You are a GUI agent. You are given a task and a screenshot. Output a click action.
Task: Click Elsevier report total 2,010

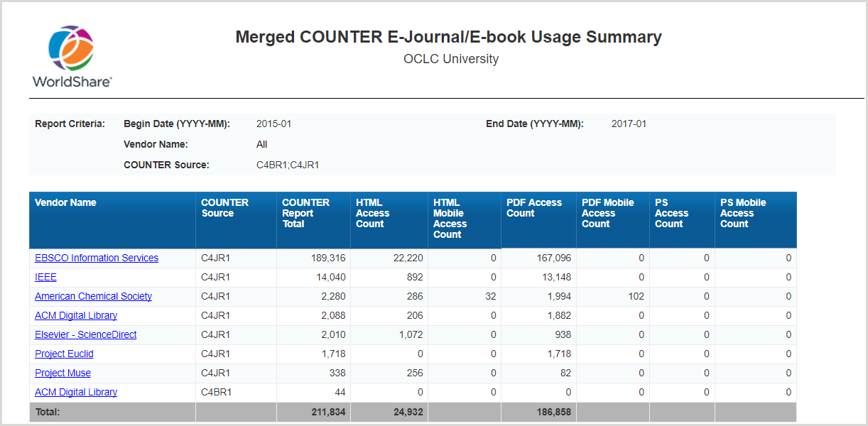click(x=333, y=334)
